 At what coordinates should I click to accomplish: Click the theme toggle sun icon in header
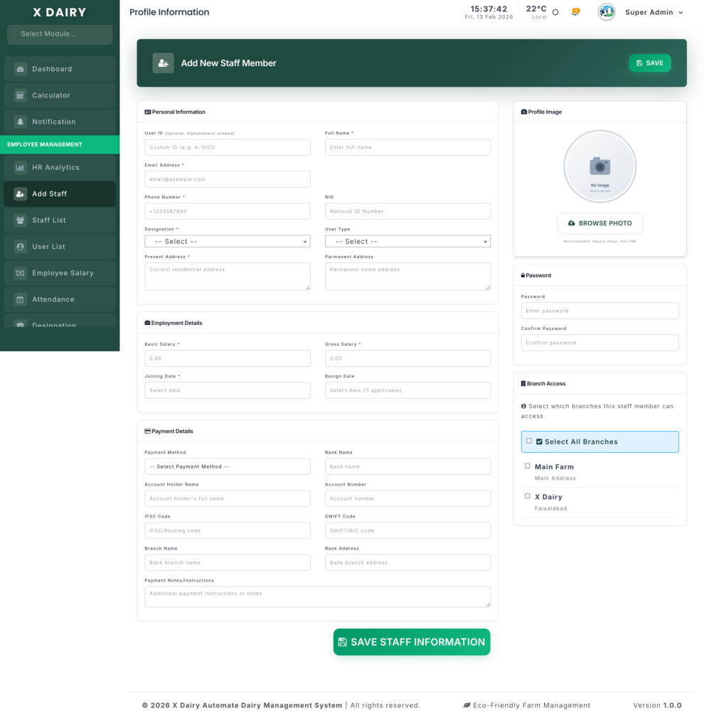[x=555, y=12]
